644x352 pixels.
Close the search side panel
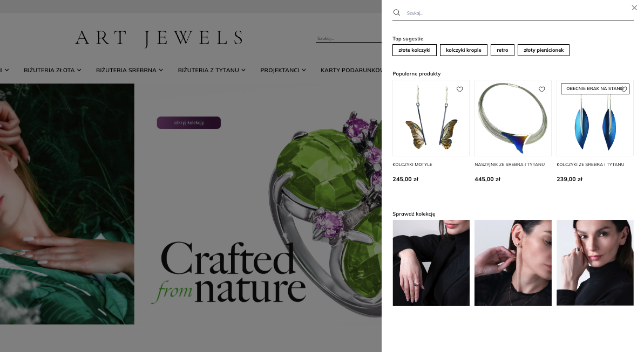point(634,8)
